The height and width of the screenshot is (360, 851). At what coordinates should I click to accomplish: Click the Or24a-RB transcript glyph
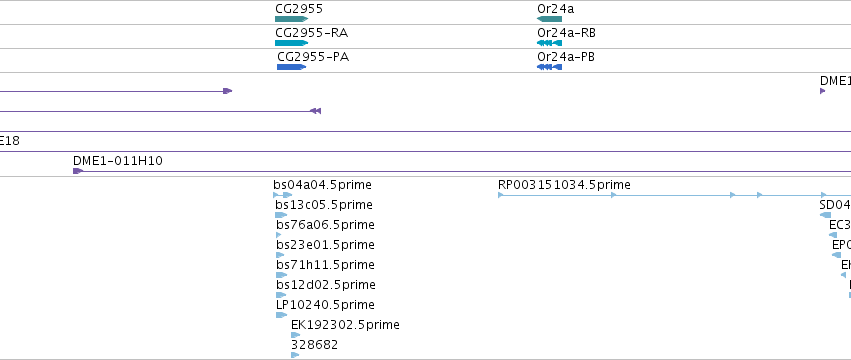549,43
